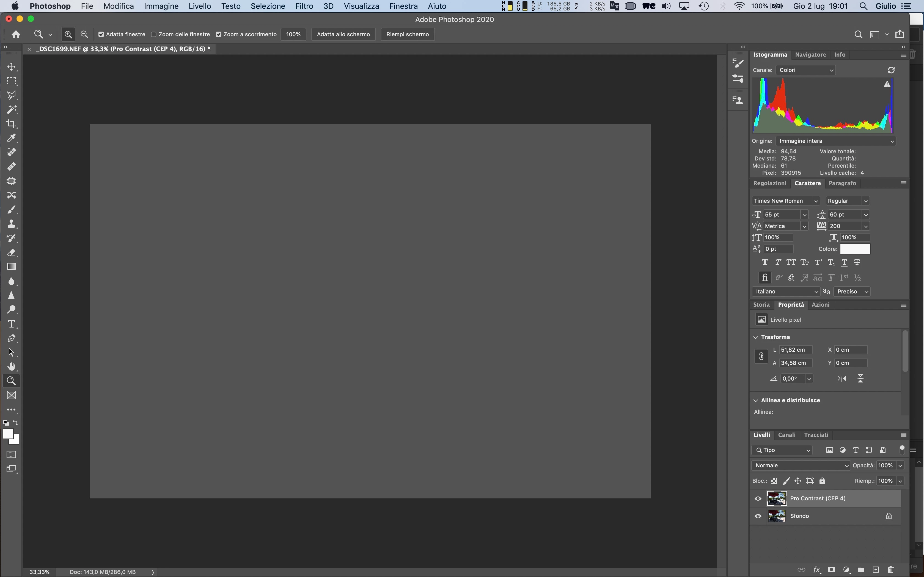Select the Eyedropper tool
Viewport: 924px width, 577px height.
point(12,138)
